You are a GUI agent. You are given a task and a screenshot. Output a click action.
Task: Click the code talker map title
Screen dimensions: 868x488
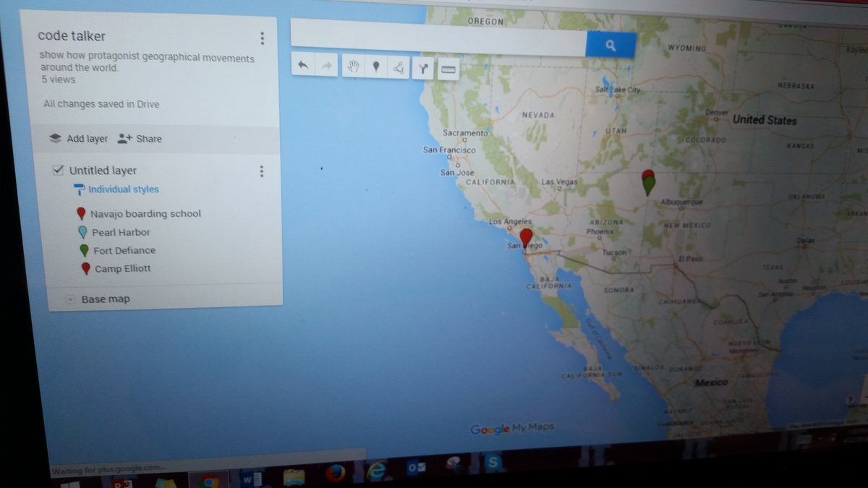coord(72,36)
